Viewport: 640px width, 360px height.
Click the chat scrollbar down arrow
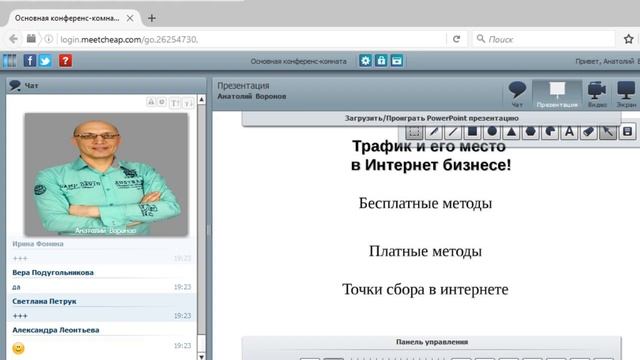tap(201, 356)
